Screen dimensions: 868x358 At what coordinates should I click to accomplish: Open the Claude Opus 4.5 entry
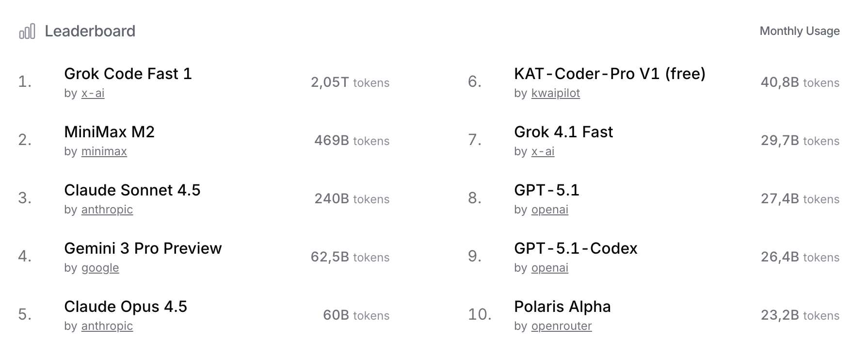point(125,307)
